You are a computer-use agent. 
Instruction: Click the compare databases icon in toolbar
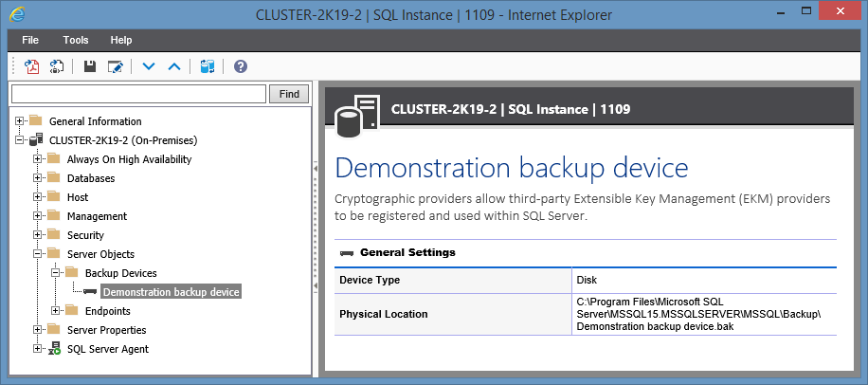click(x=207, y=67)
